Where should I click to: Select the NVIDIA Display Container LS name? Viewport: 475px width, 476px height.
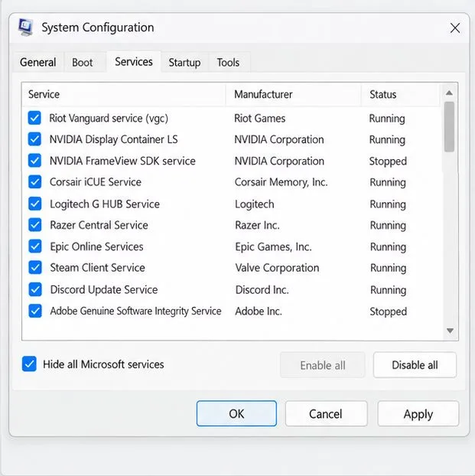coord(113,139)
